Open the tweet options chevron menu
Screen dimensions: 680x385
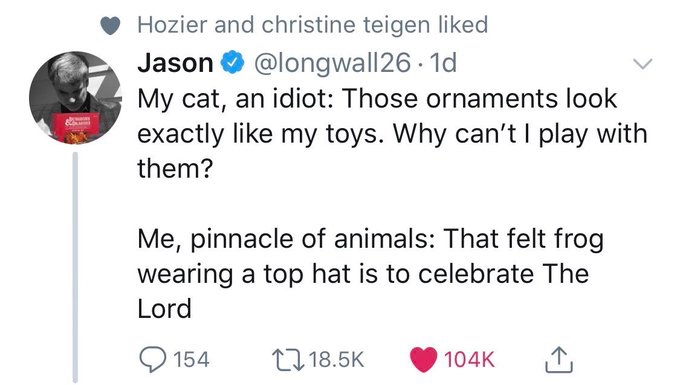point(642,64)
